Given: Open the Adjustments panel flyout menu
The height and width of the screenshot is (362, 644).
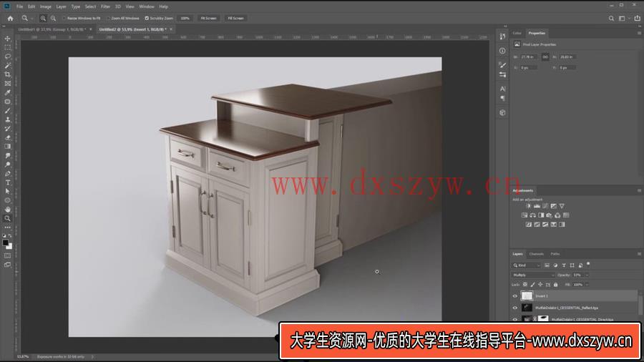Looking at the screenshot, I should [x=639, y=191].
